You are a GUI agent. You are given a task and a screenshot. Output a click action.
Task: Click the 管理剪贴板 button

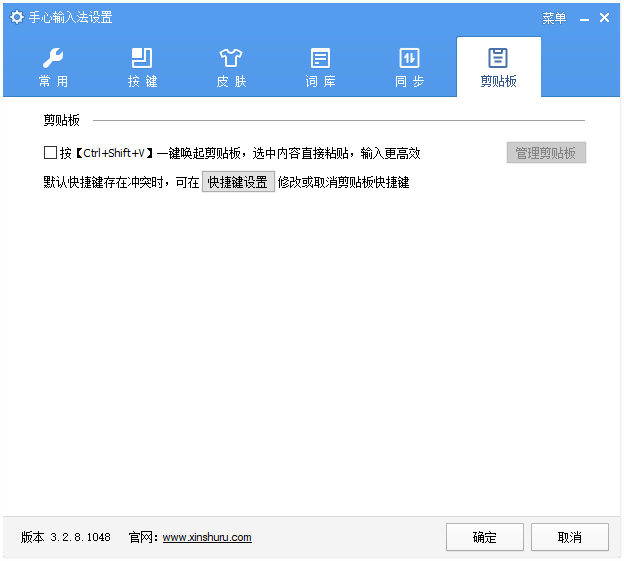(546, 153)
